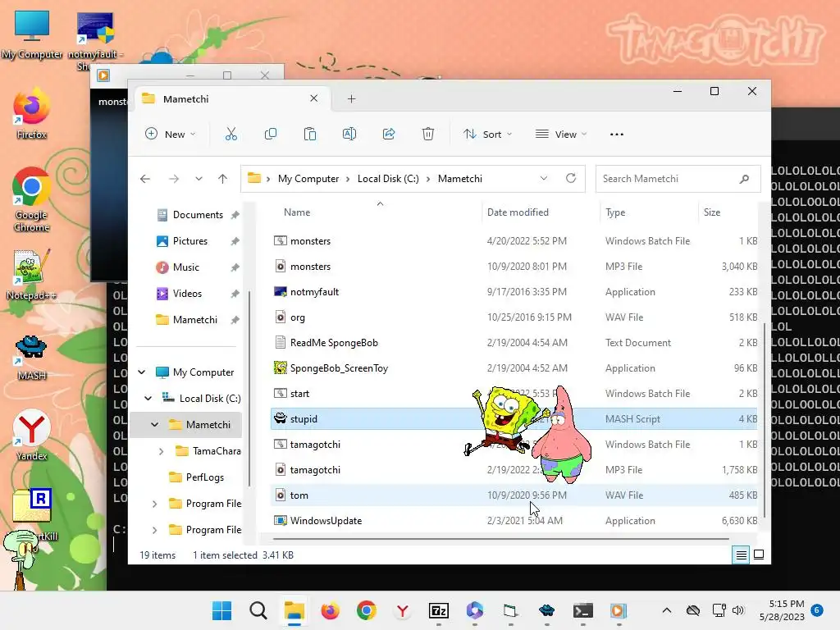Click the file list vertical scrollbar
Viewport: 840px width, 630px height.
(x=765, y=421)
